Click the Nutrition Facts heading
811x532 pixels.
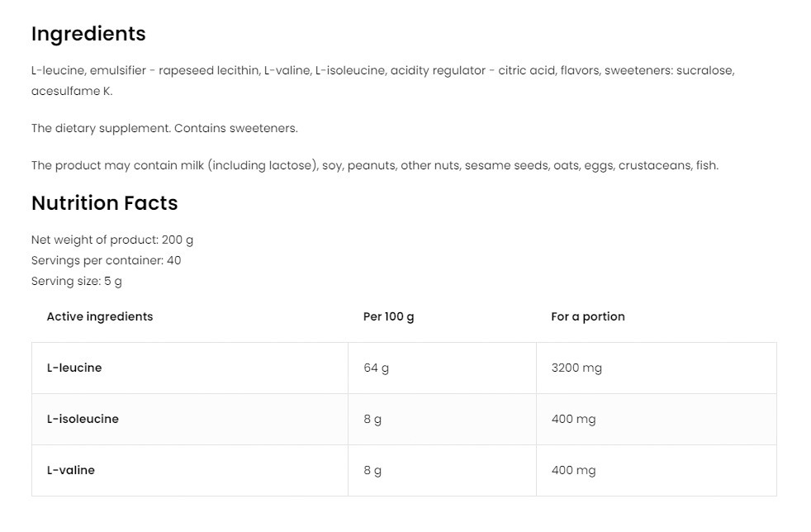[x=104, y=203]
